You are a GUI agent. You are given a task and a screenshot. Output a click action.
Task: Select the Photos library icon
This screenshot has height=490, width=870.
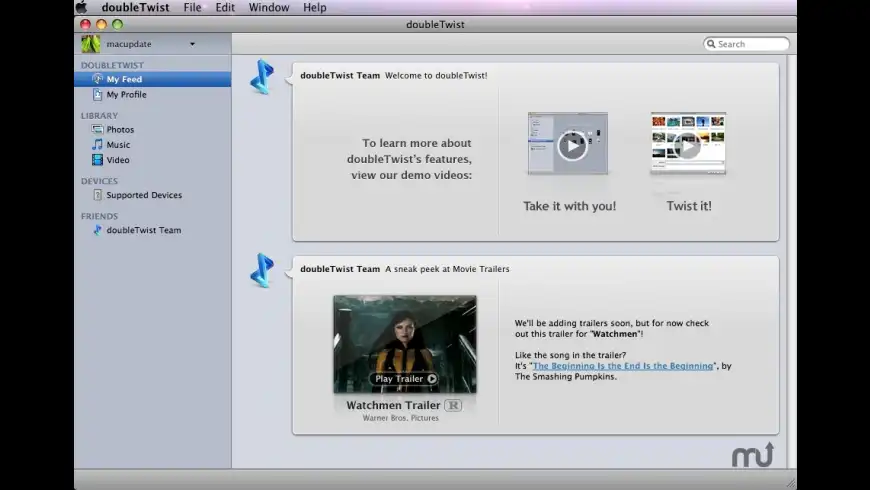tap(97, 130)
